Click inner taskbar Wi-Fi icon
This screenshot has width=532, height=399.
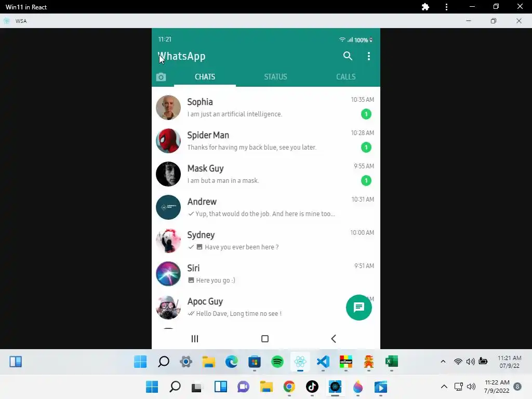[x=458, y=362]
